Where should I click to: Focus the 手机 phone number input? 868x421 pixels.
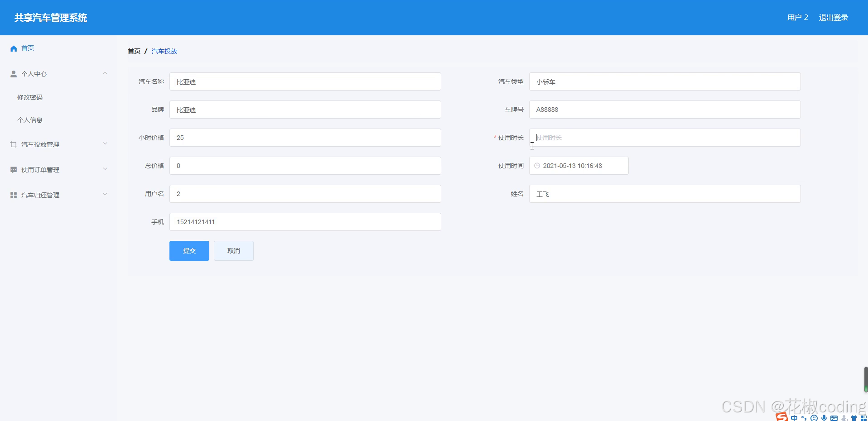[305, 222]
